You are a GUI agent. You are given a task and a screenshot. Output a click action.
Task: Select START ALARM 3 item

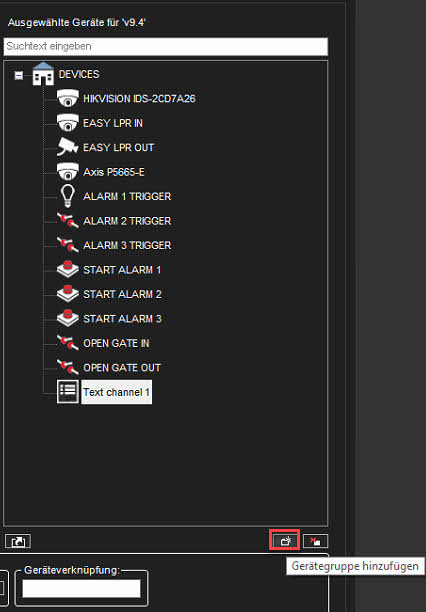[x=122, y=318]
